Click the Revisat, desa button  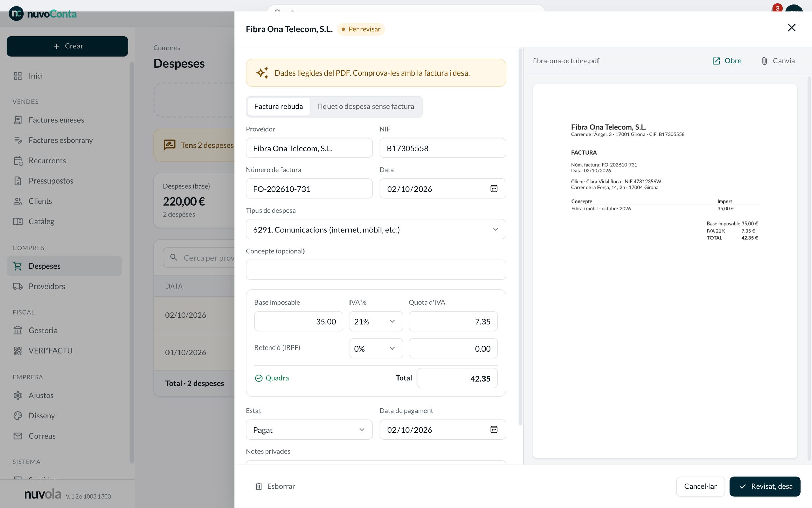pyautogui.click(x=765, y=486)
